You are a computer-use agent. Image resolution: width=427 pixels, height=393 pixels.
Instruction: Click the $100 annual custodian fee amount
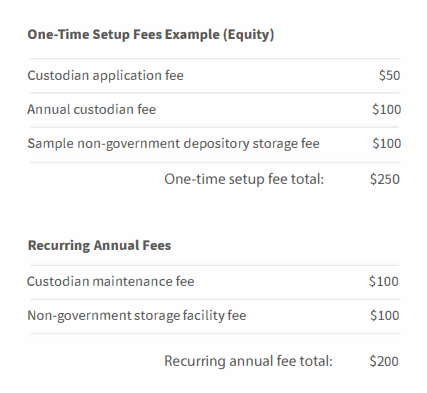point(387,109)
